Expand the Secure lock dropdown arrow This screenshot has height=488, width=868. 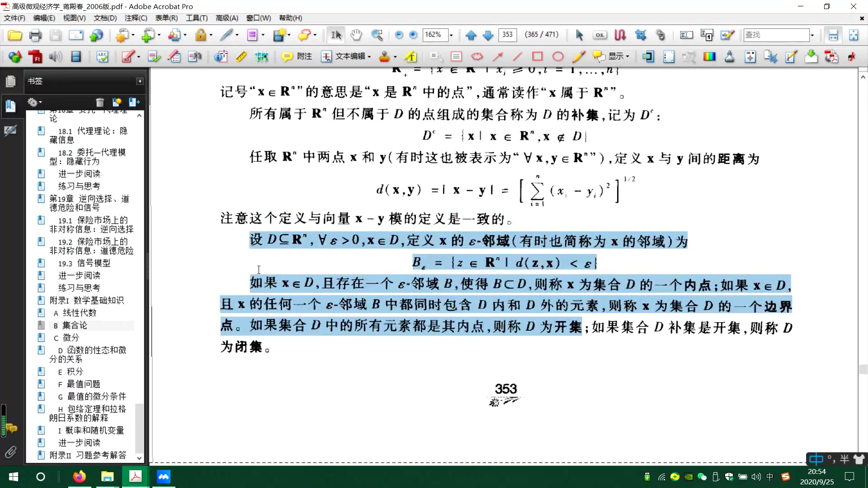(x=211, y=35)
